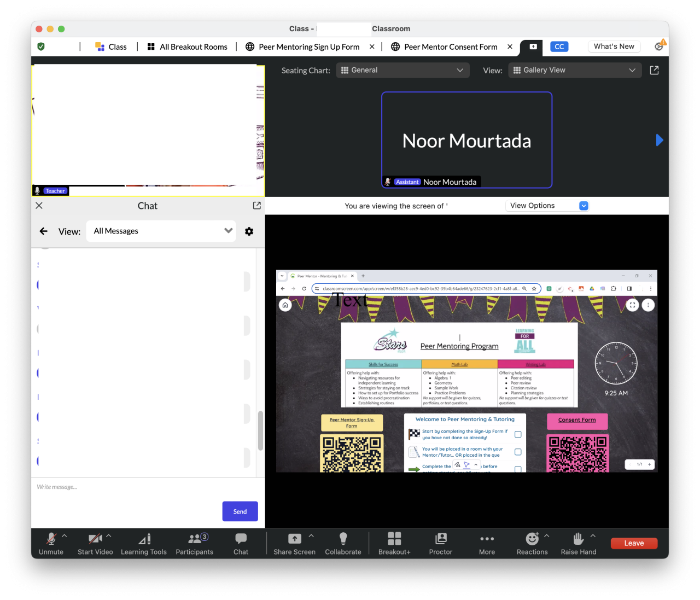This screenshot has width=700, height=600.
Task: Expand Reactions options caret
Action: [547, 536]
